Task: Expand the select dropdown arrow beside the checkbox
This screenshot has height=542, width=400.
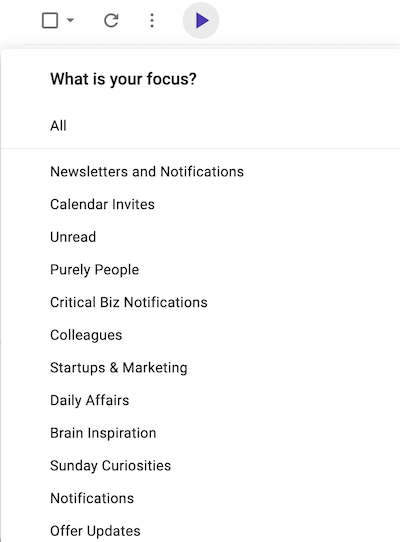Action: pyautogui.click(x=71, y=20)
